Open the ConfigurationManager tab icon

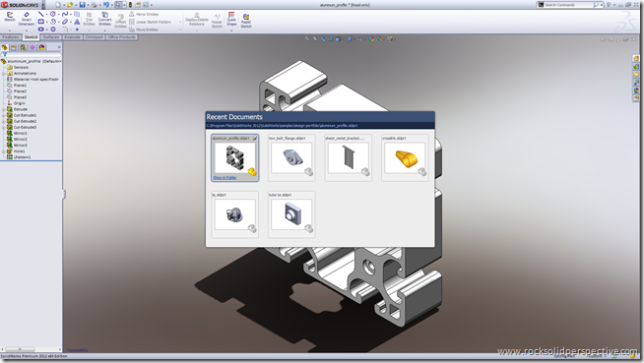(x=23, y=47)
